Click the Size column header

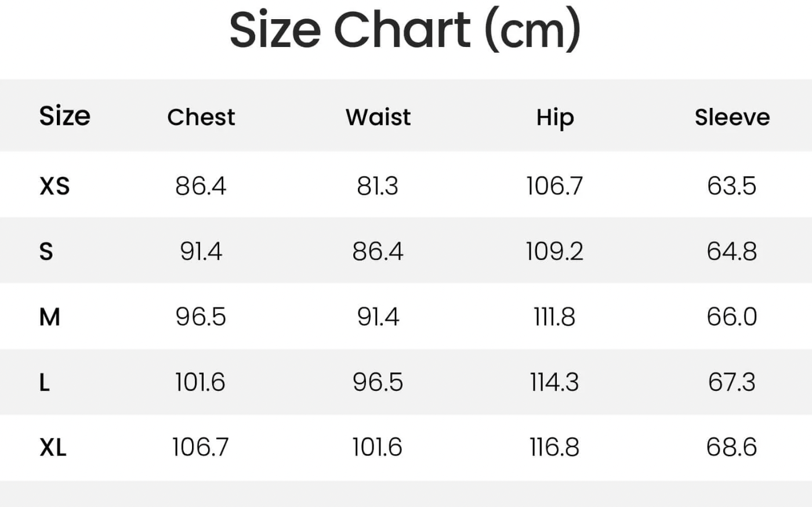click(64, 116)
